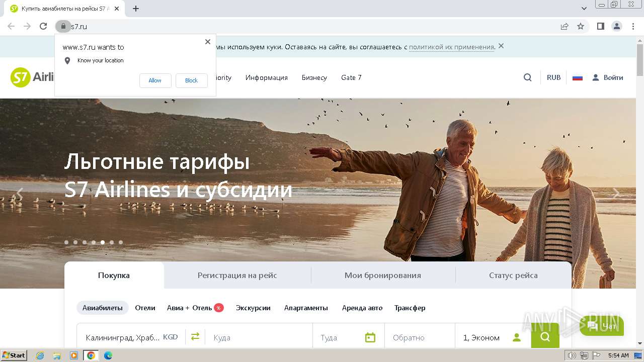Open the Чат support widget
Screen dimensions: 644x362
[602, 326]
